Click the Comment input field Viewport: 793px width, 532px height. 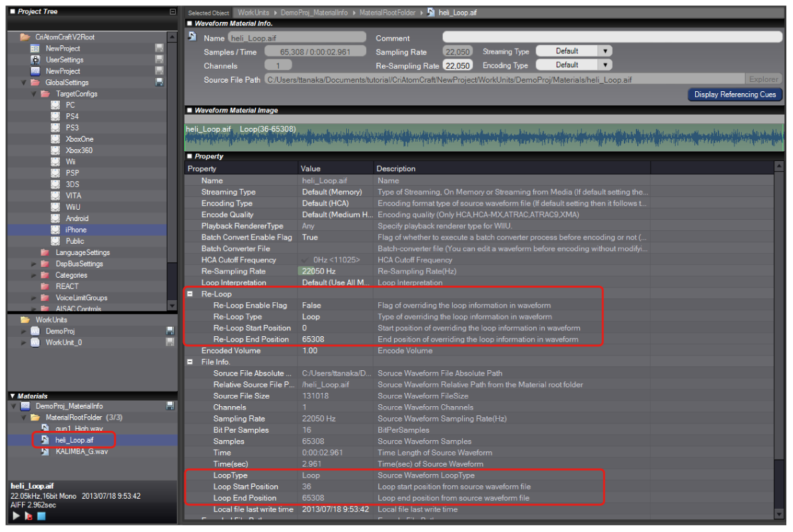(613, 37)
